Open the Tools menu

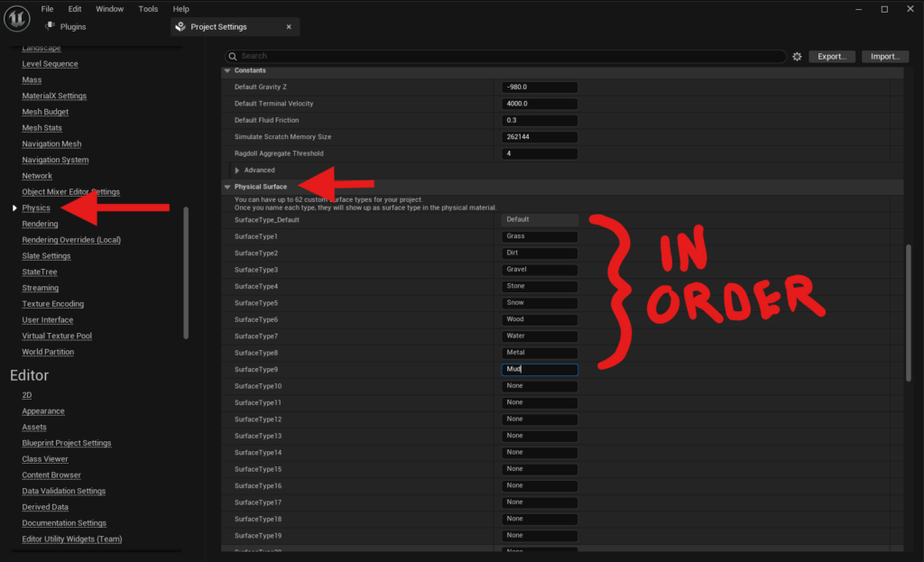click(x=148, y=8)
